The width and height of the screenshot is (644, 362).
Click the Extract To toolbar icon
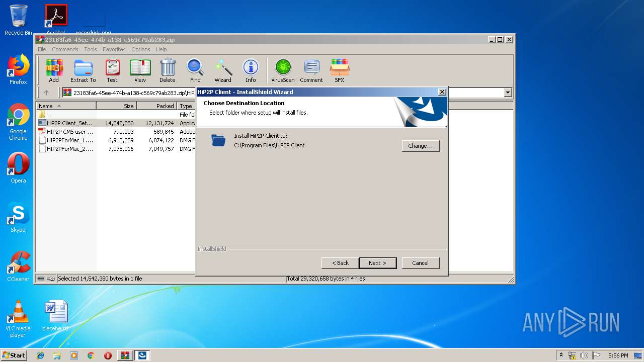click(x=83, y=70)
